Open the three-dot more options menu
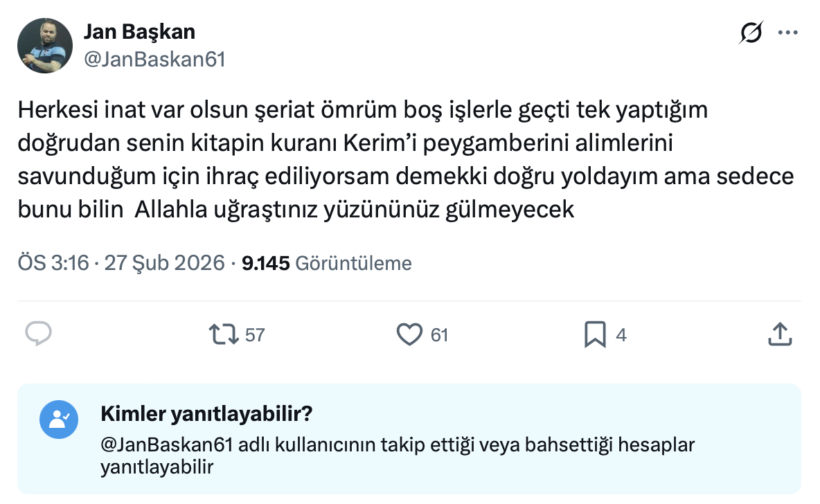Screen dimensions: 820x504 point(789,33)
